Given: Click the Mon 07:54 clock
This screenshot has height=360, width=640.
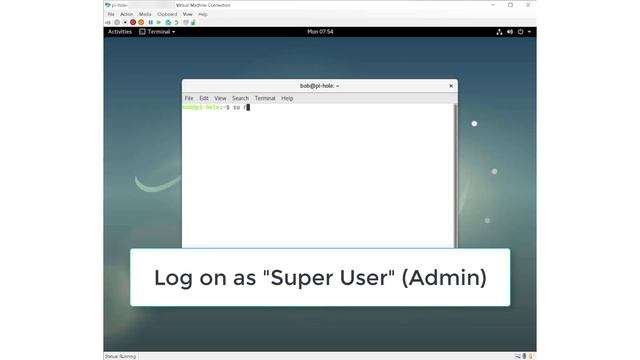Looking at the screenshot, I should coord(320,31).
